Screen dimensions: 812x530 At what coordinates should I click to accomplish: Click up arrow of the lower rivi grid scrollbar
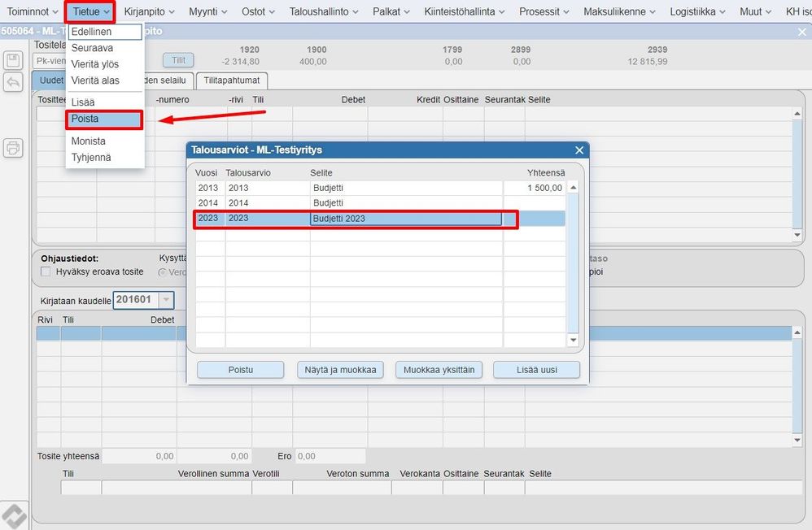797,332
